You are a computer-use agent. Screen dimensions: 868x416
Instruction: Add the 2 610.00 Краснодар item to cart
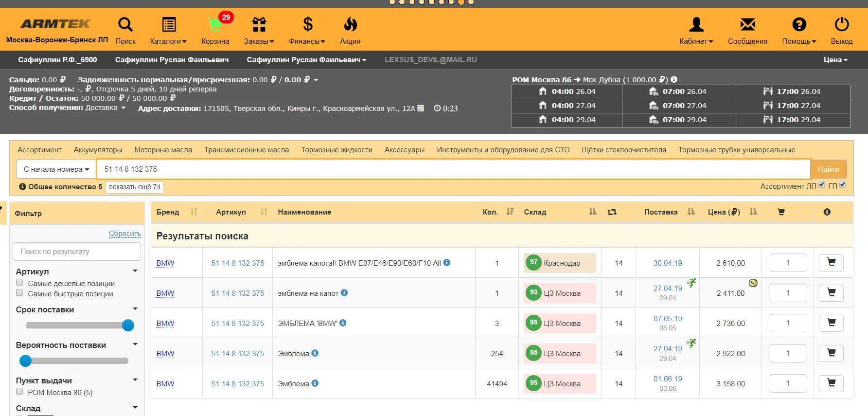(831, 263)
